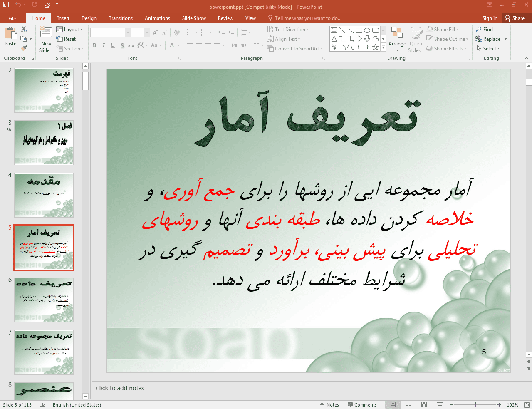Image resolution: width=532 pixels, height=409 pixels.
Task: Open the Transitions ribbon tab
Action: point(121,18)
